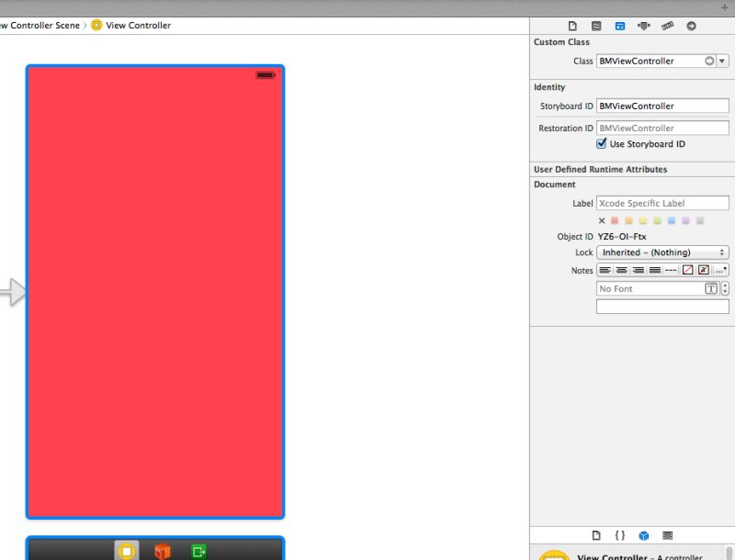Open the Media library
Viewport: 735px width, 560px height.
(x=667, y=535)
